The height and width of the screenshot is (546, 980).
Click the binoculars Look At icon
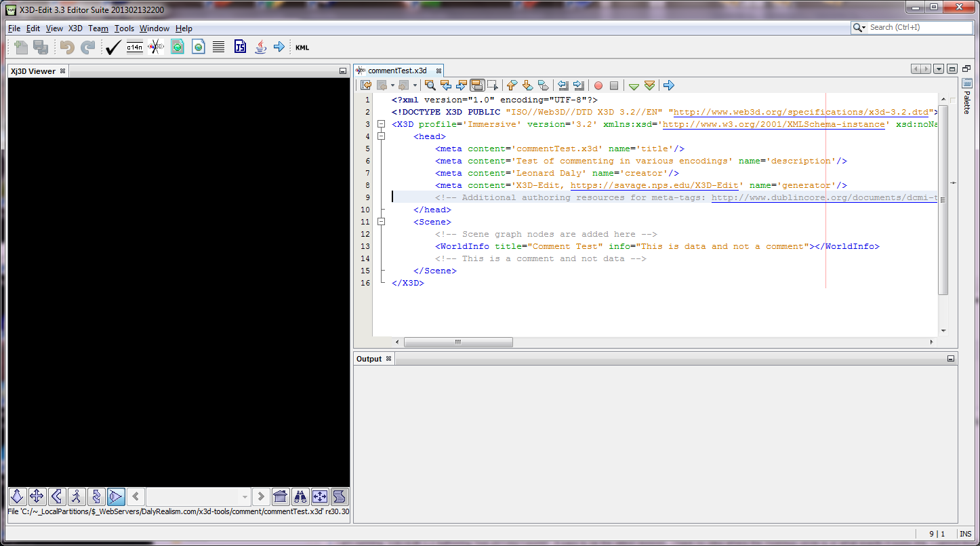tap(300, 496)
